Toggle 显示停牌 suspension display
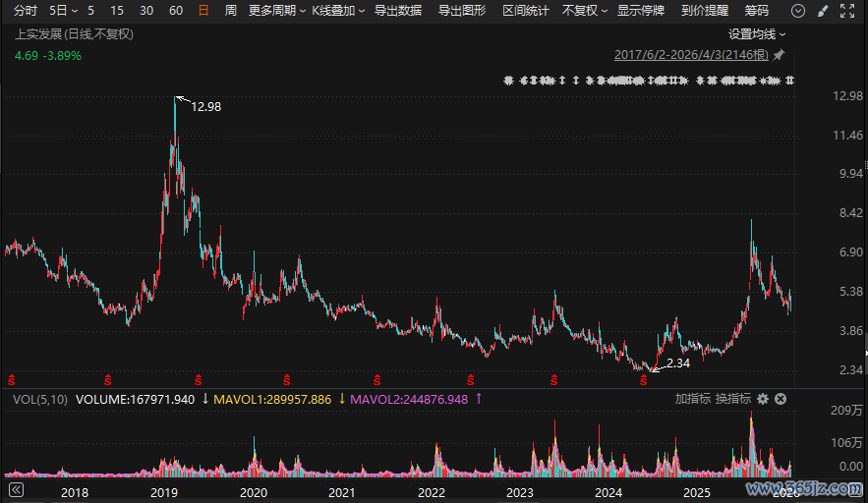Image resolution: width=868 pixels, height=503 pixels. (x=641, y=11)
